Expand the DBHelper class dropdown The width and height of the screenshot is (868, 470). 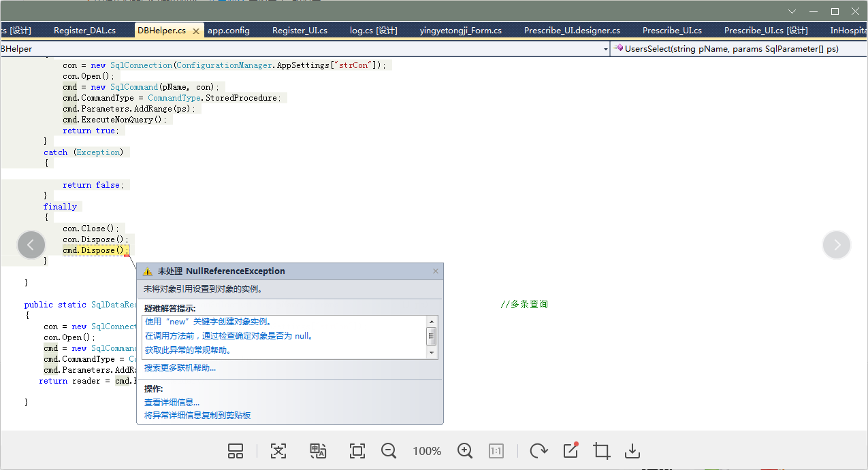[605, 49]
